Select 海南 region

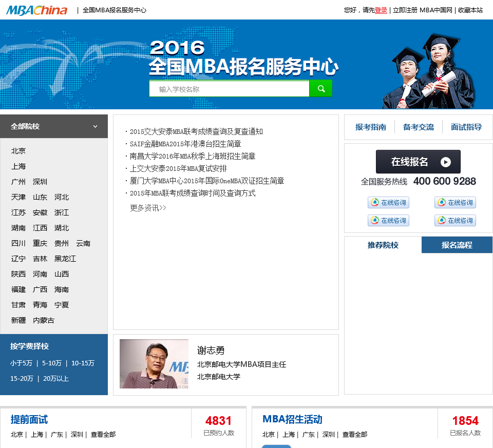pos(62,289)
